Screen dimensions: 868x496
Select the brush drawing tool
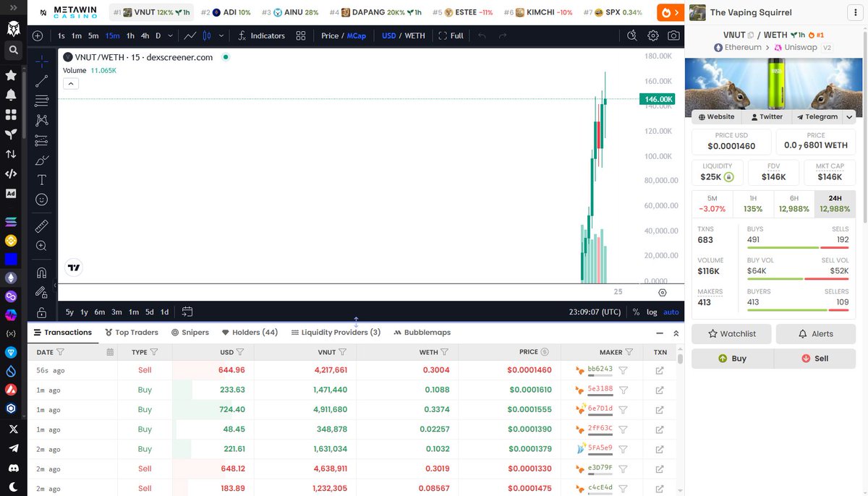click(x=42, y=160)
